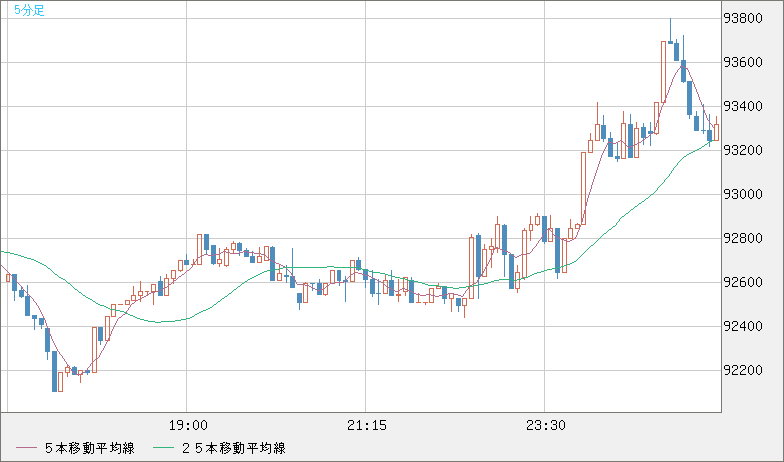Click the 23:30 time axis label
The height and width of the screenshot is (462, 784).
pyautogui.click(x=546, y=426)
